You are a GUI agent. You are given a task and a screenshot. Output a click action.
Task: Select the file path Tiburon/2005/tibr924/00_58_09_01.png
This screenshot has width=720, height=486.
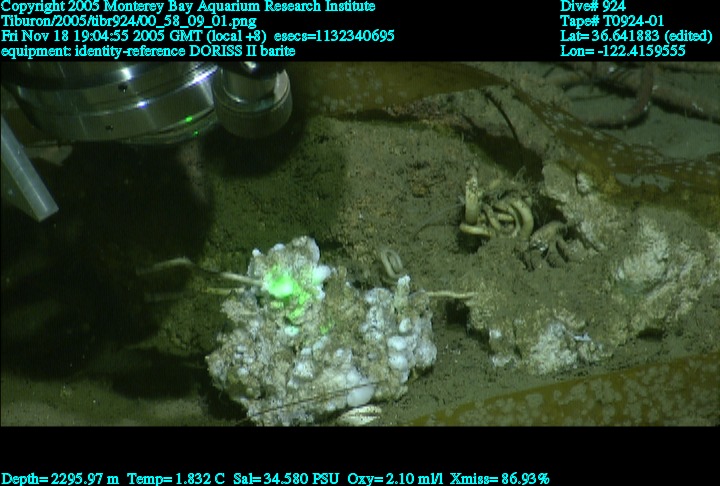coord(129,21)
